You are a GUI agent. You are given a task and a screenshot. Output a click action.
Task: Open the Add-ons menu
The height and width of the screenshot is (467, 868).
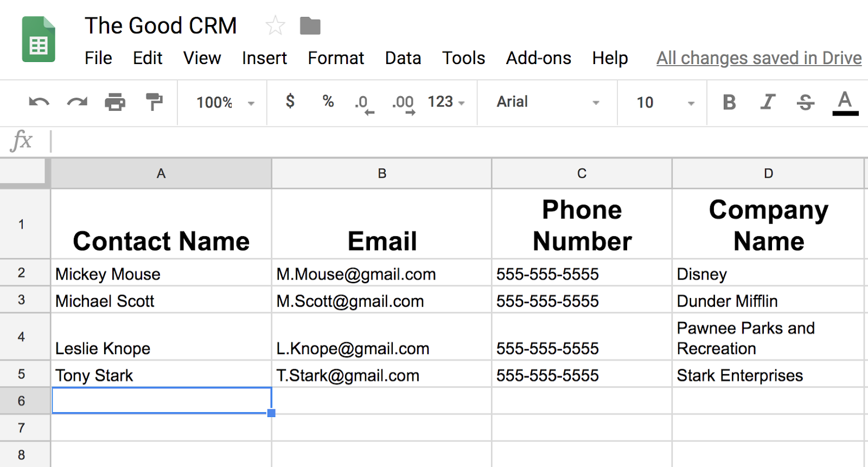[x=538, y=58]
